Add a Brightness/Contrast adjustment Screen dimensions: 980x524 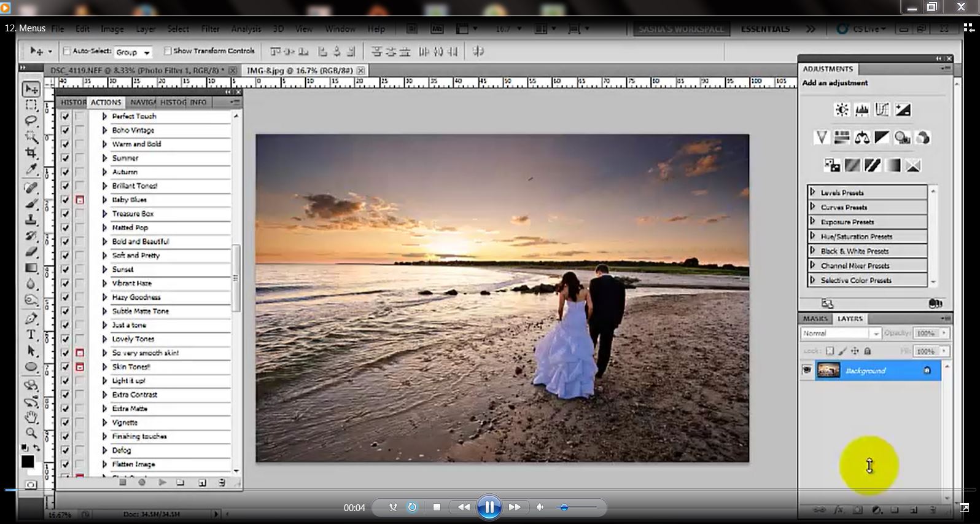(842, 110)
